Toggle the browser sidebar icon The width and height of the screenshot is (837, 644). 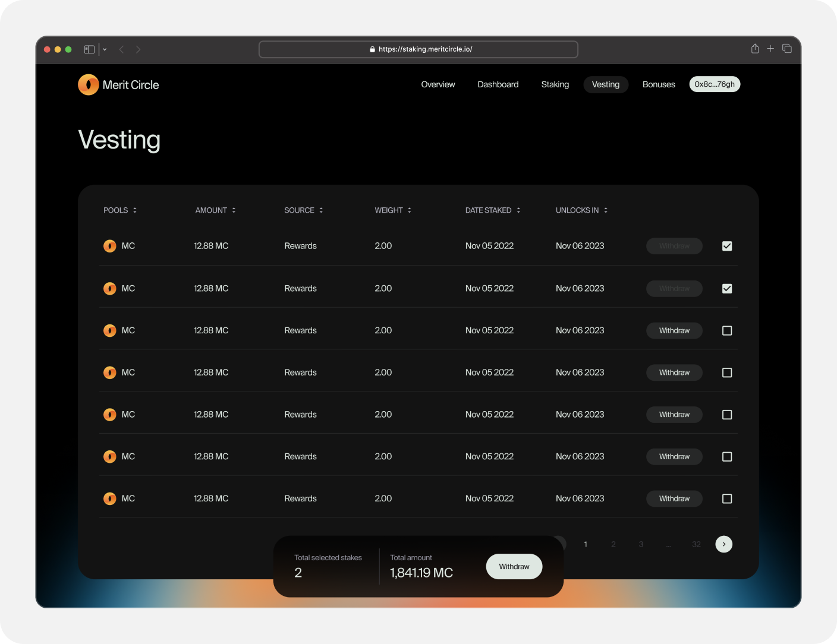pos(89,49)
